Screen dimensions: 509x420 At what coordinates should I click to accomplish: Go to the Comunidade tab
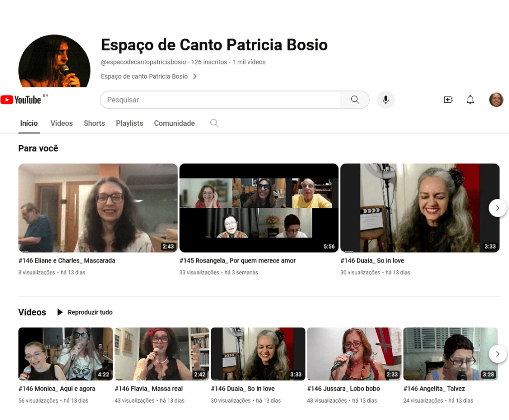coord(174,123)
